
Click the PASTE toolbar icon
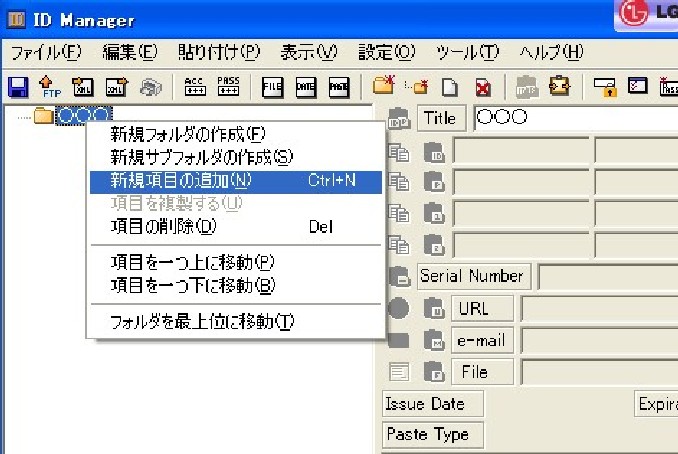tap(339, 87)
